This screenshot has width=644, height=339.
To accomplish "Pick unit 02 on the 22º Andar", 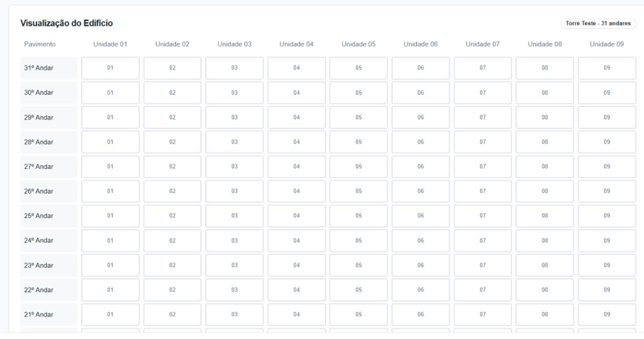I will click(x=172, y=290).
